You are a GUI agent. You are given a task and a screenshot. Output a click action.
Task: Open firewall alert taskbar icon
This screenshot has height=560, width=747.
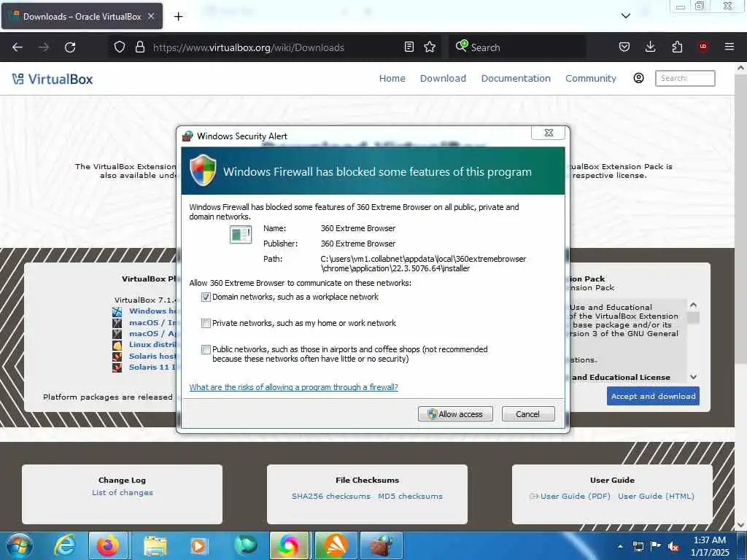click(x=382, y=545)
